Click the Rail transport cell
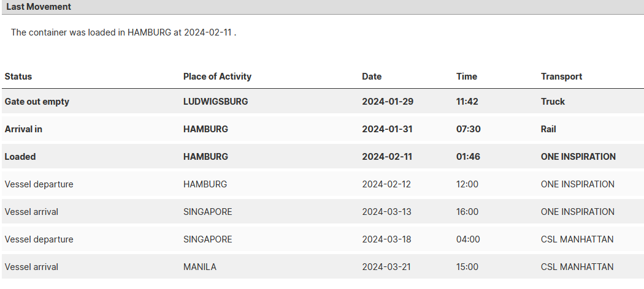Screen dimensions: 644x289 click(548, 129)
